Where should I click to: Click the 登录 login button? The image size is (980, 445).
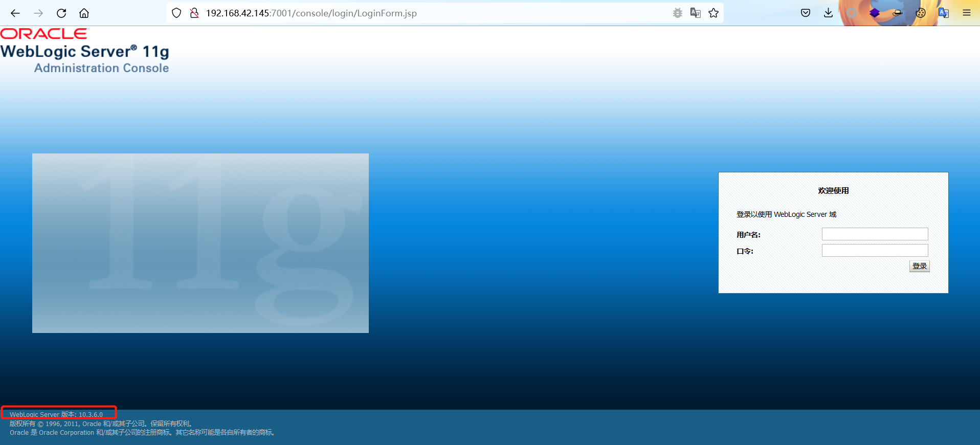pos(919,266)
